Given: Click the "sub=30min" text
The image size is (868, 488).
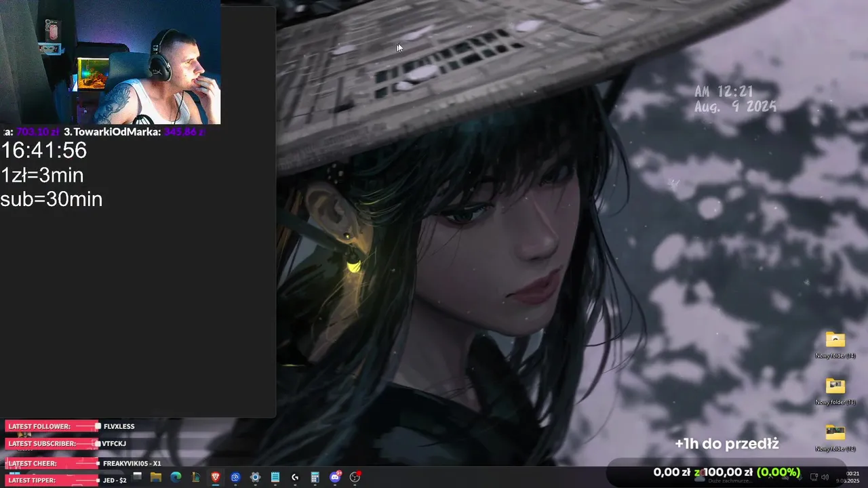Looking at the screenshot, I should pos(52,199).
